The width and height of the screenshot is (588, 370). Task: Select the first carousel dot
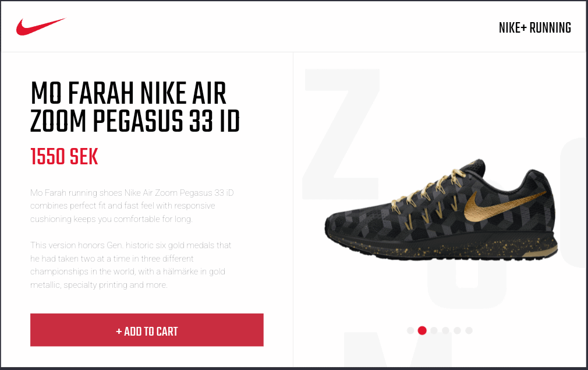tap(410, 330)
